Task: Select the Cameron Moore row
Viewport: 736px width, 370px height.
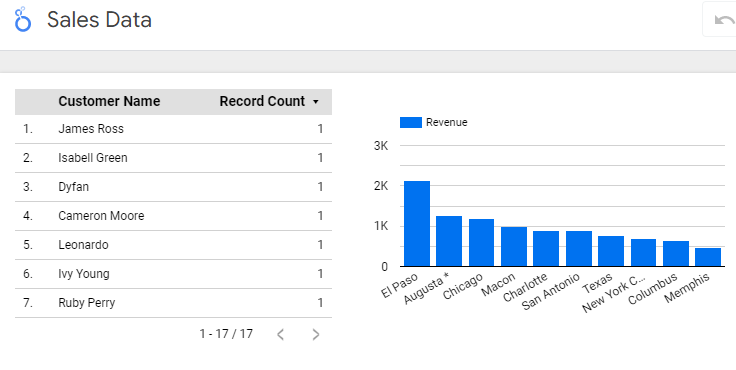Action: click(x=173, y=216)
